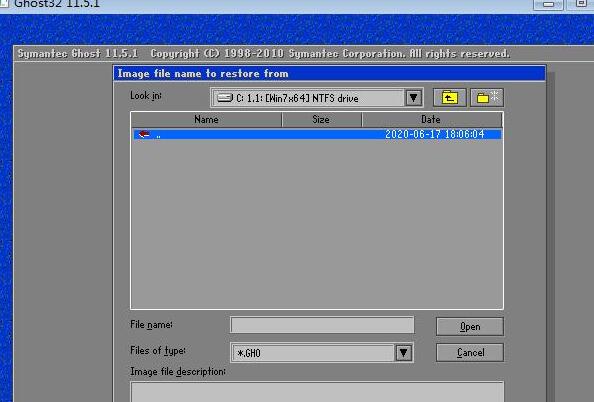Open the C: 1.1 Win7x64 NTFS drive combo box
This screenshot has width=594, height=402.
[317, 98]
